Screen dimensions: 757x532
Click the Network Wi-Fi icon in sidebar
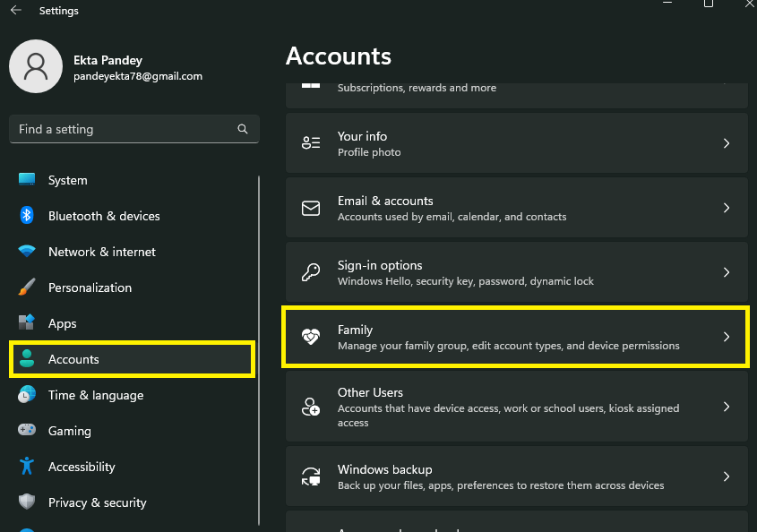pos(27,252)
